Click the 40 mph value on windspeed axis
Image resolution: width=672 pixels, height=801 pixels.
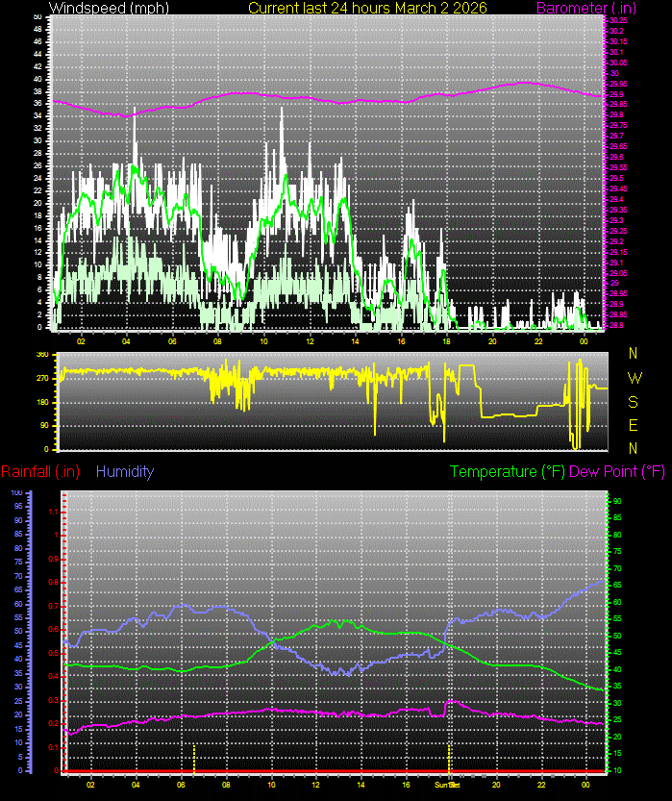37,79
